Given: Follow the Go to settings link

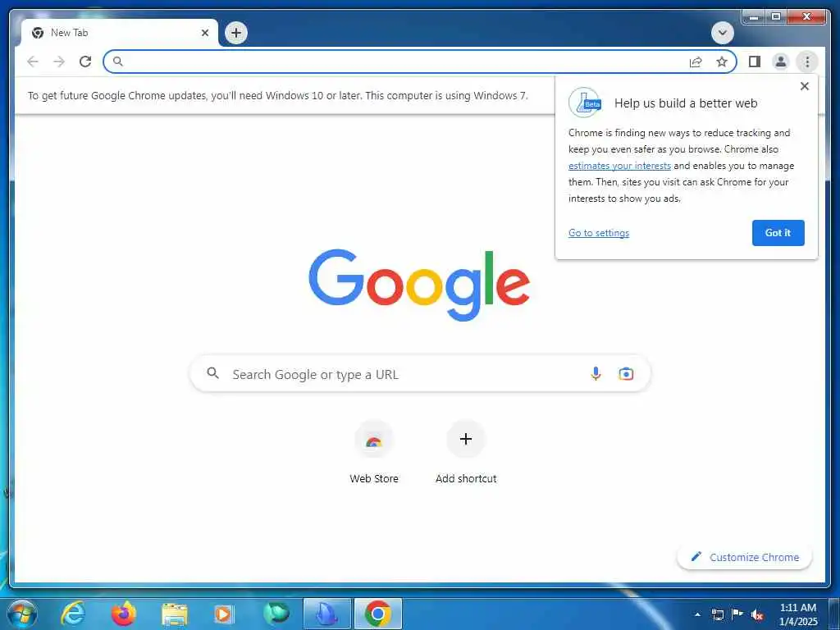Looking at the screenshot, I should [x=598, y=232].
